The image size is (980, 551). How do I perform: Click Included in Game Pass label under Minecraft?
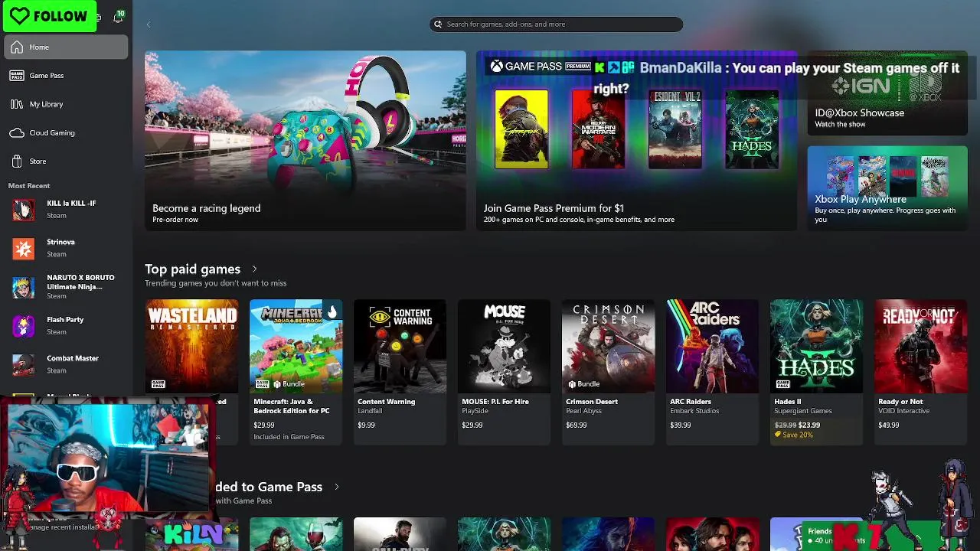pyautogui.click(x=289, y=437)
